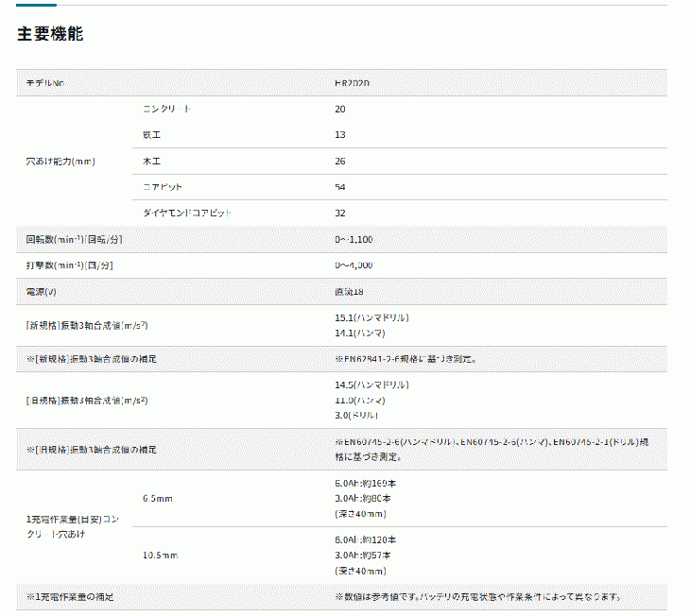Select the value 13 for 鉄工

click(x=339, y=135)
